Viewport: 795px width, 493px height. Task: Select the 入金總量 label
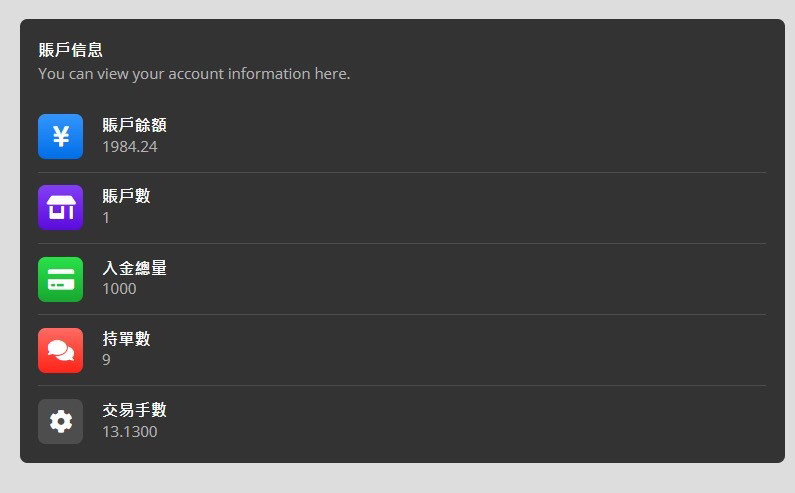click(134, 268)
